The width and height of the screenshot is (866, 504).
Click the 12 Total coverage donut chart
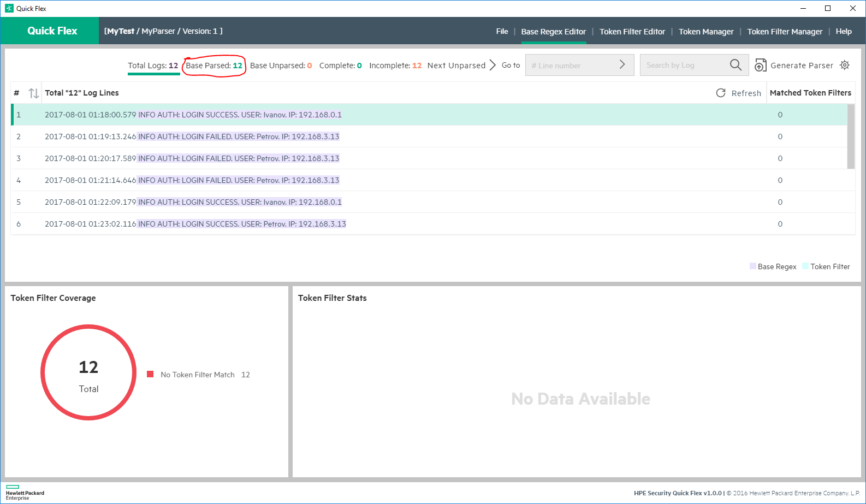pos(88,372)
